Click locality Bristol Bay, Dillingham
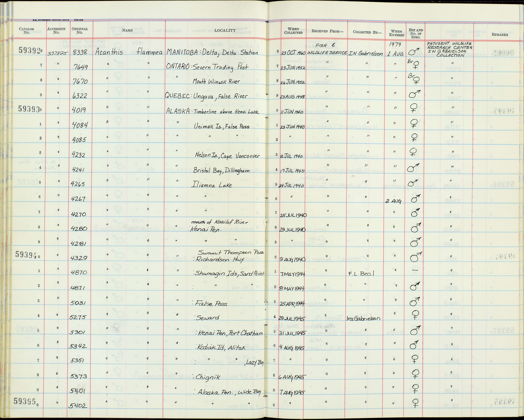 click(221, 171)
